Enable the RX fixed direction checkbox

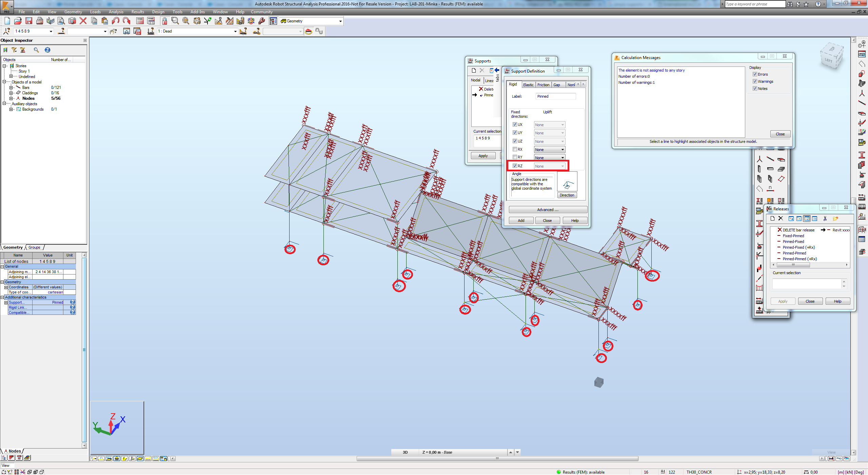pyautogui.click(x=515, y=149)
